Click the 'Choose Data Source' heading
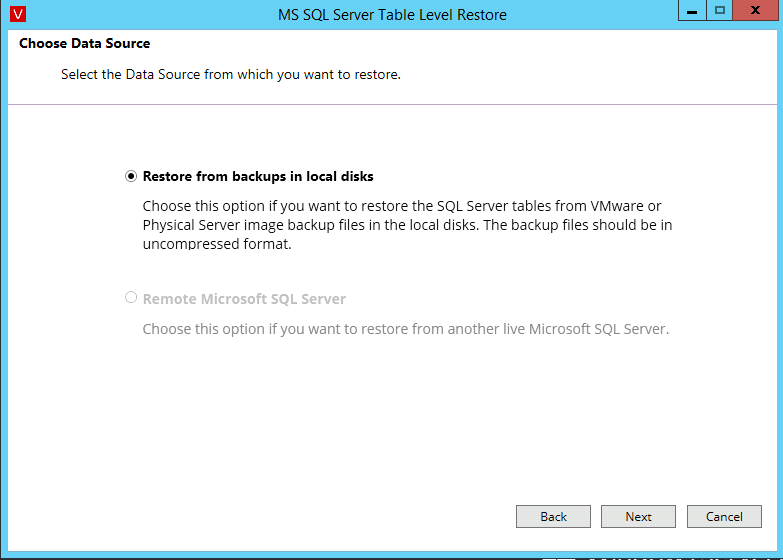Viewport: 783px width, 560px height. coord(84,43)
